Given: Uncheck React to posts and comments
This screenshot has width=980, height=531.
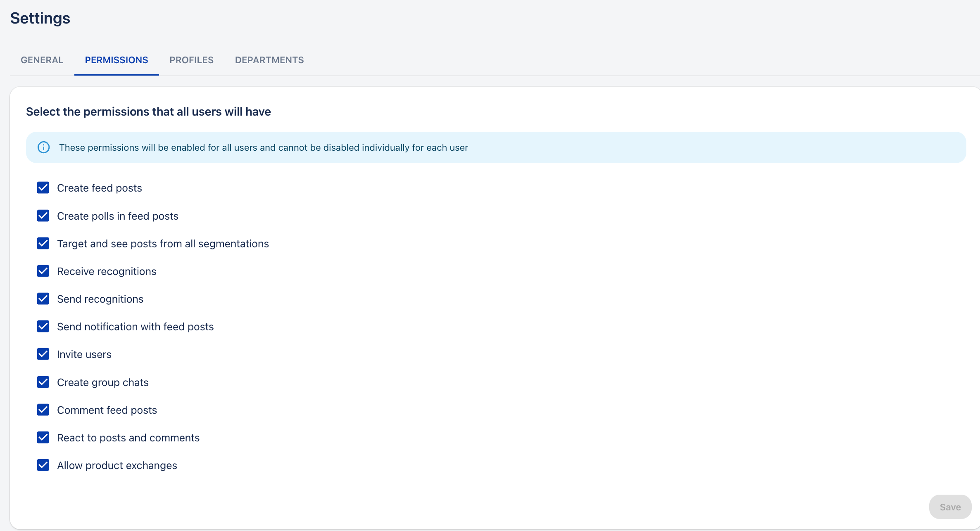Looking at the screenshot, I should tap(43, 437).
